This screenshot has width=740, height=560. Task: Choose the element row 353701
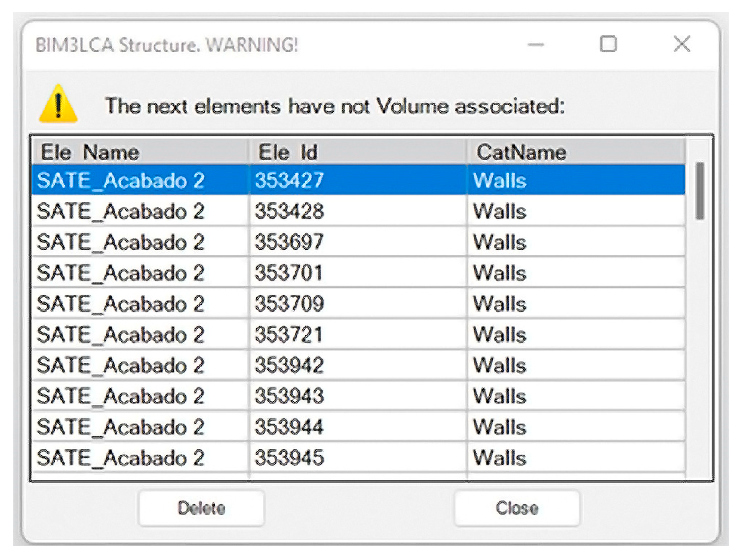(x=289, y=273)
